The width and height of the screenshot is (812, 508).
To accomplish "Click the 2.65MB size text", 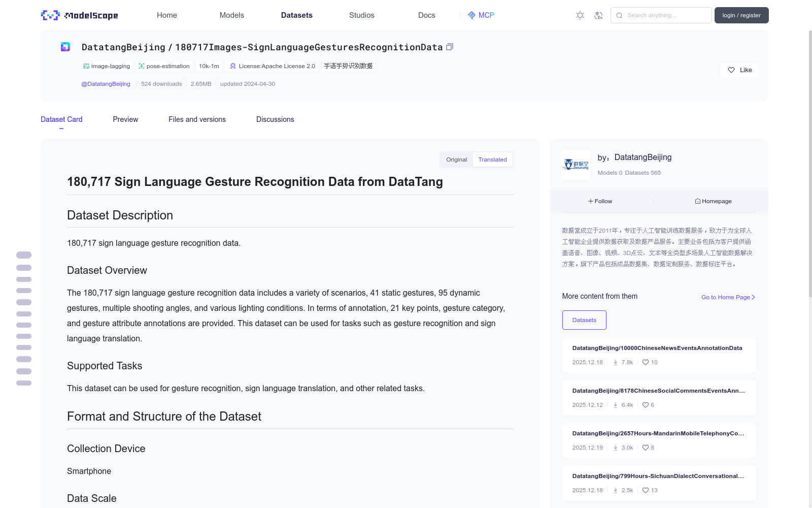I will tap(201, 84).
